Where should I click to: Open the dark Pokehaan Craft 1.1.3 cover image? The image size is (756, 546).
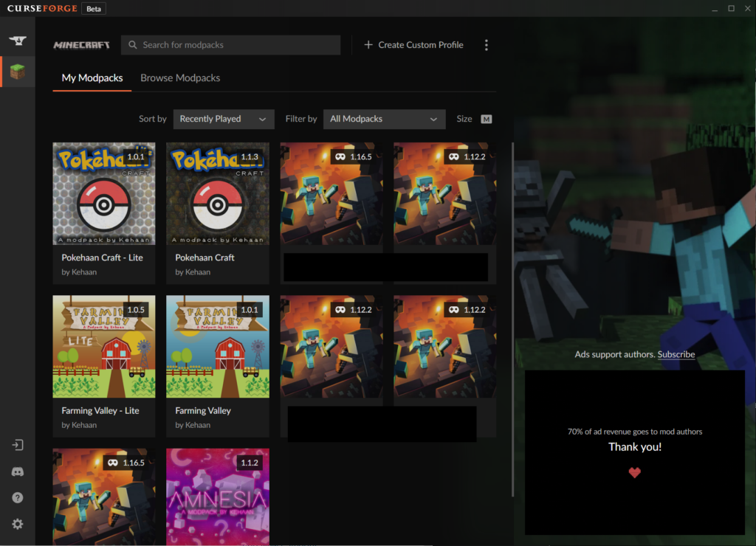[x=218, y=193]
